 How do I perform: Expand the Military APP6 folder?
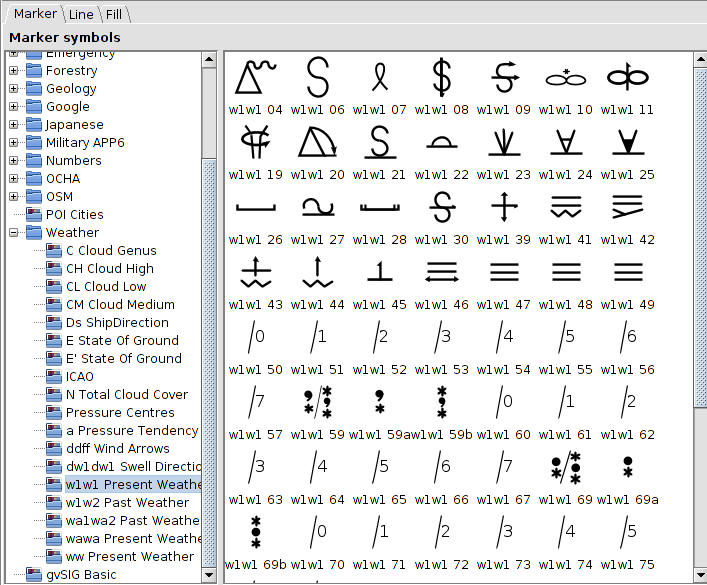click(x=14, y=143)
